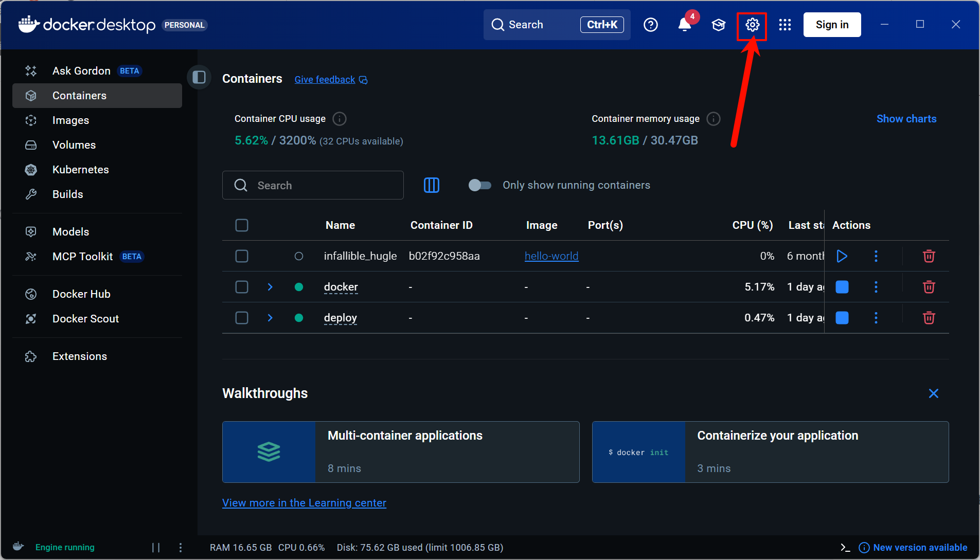
Task: Open Volumes in sidebar
Action: tap(97, 145)
